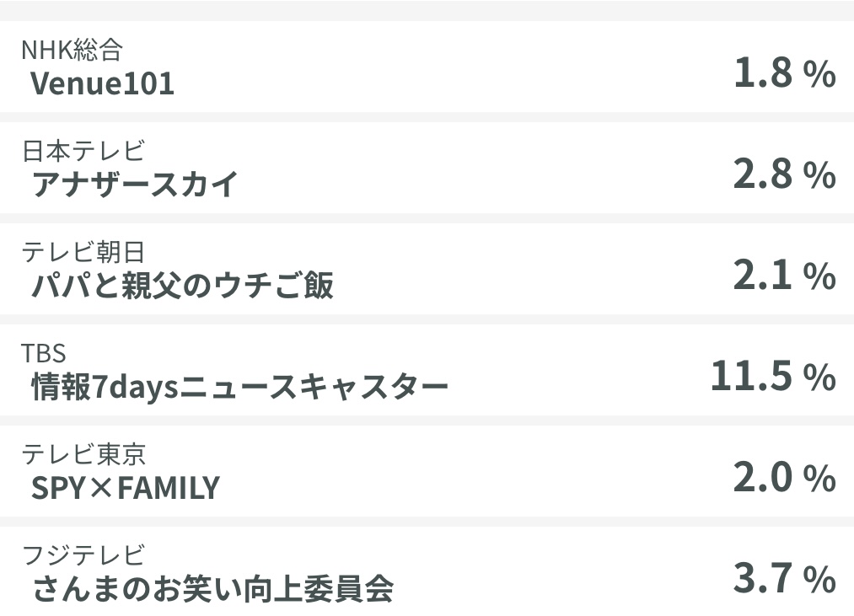Click the 2.1 rating value
Image resolution: width=854 pixels, height=616 pixels.
(x=763, y=276)
